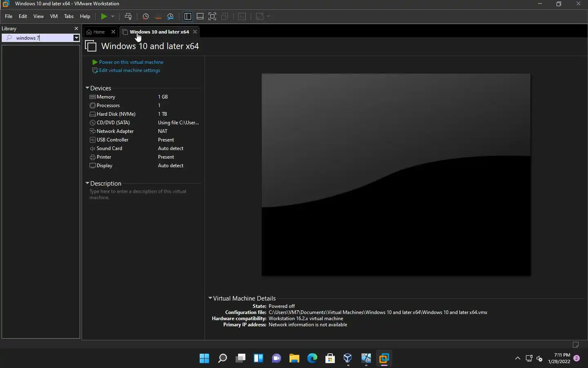
Task: Open the snapshot manager icon
Action: click(x=171, y=16)
